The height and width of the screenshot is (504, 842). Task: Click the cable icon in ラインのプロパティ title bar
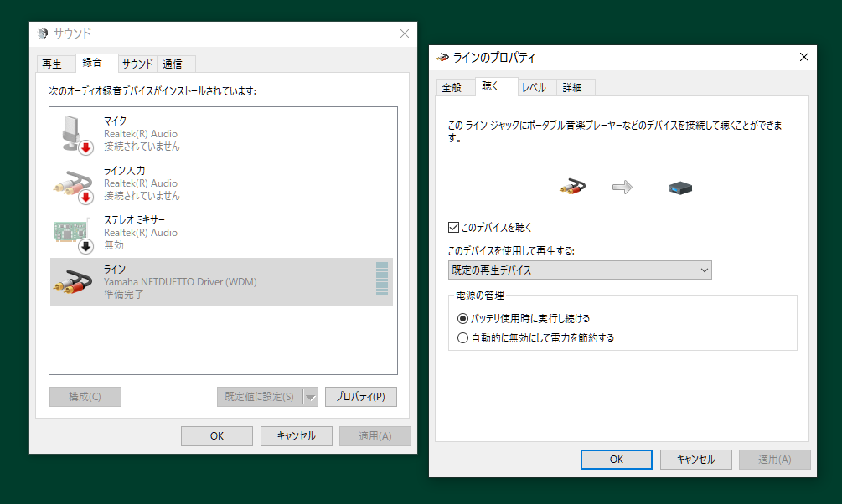tap(442, 58)
